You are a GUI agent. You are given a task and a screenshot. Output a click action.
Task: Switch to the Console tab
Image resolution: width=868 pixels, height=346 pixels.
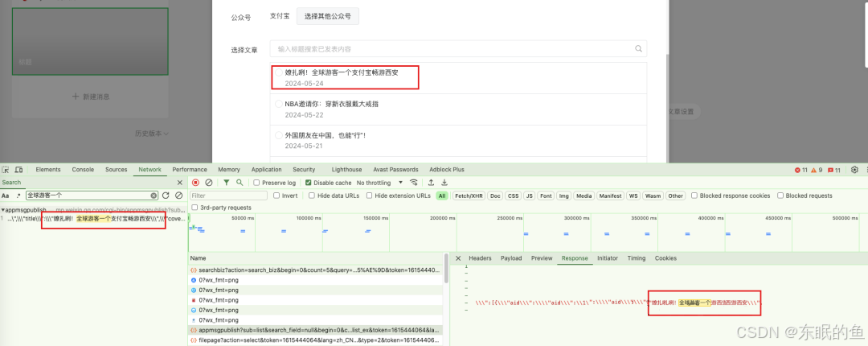(83, 170)
